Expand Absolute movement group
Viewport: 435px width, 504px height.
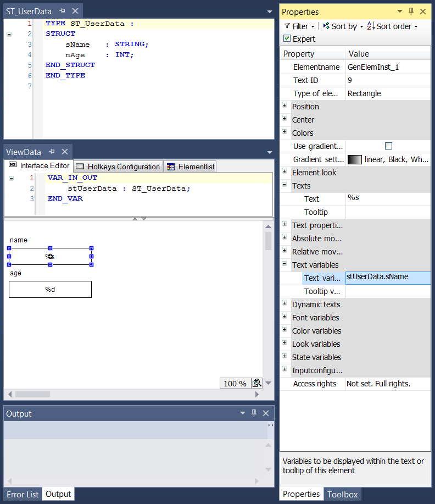(x=285, y=237)
